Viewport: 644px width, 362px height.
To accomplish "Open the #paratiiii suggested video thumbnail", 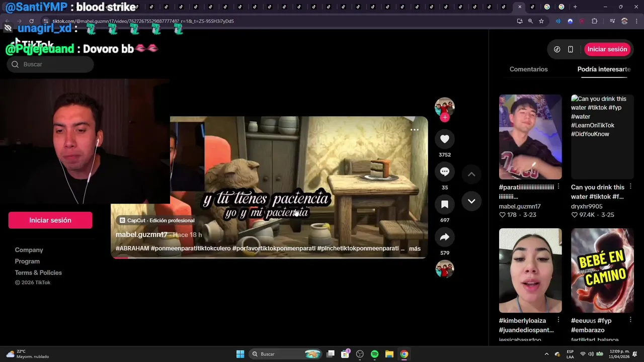I will pyautogui.click(x=530, y=137).
